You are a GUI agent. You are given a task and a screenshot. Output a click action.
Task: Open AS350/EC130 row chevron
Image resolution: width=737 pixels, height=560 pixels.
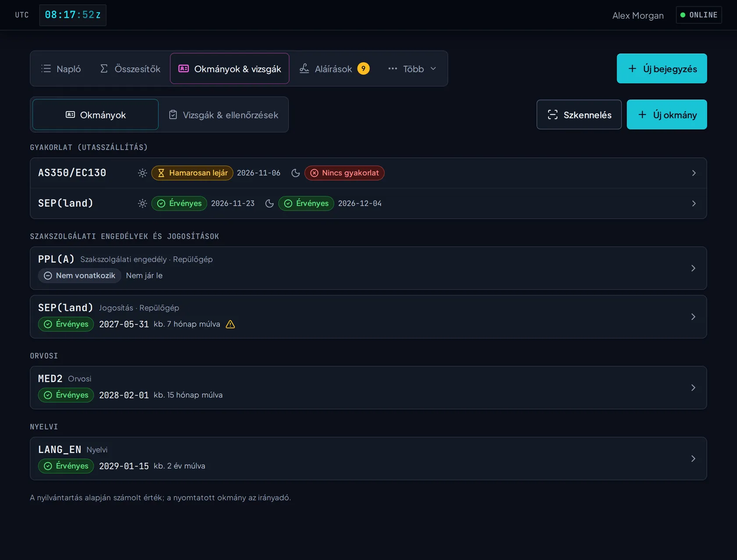694,173
